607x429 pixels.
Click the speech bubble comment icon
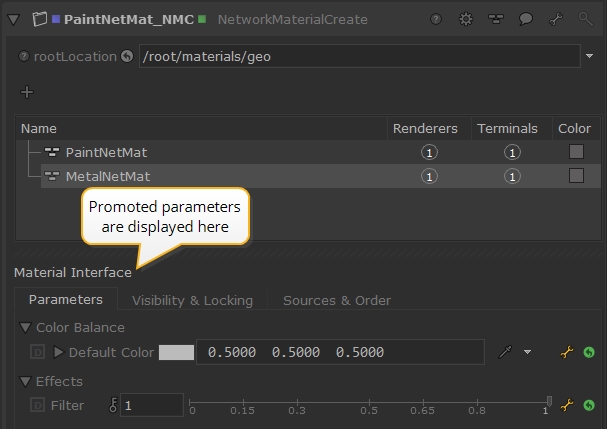coord(525,19)
